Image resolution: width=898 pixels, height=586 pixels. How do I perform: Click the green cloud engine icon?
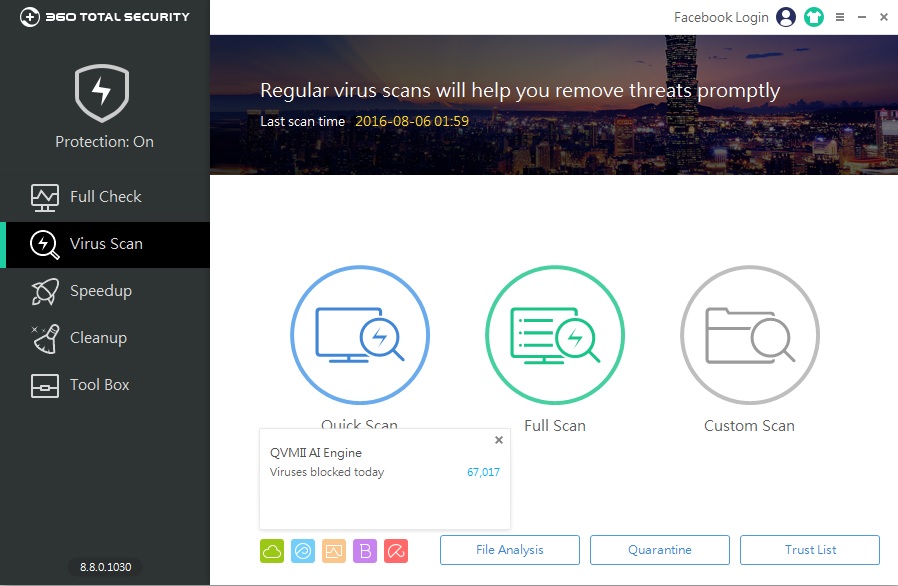tap(272, 550)
